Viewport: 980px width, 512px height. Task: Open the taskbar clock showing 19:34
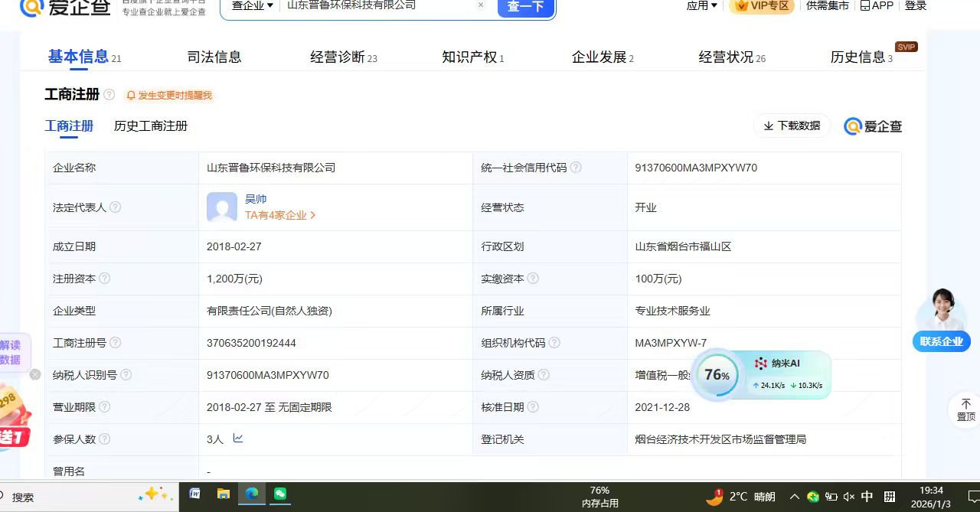coord(931,497)
